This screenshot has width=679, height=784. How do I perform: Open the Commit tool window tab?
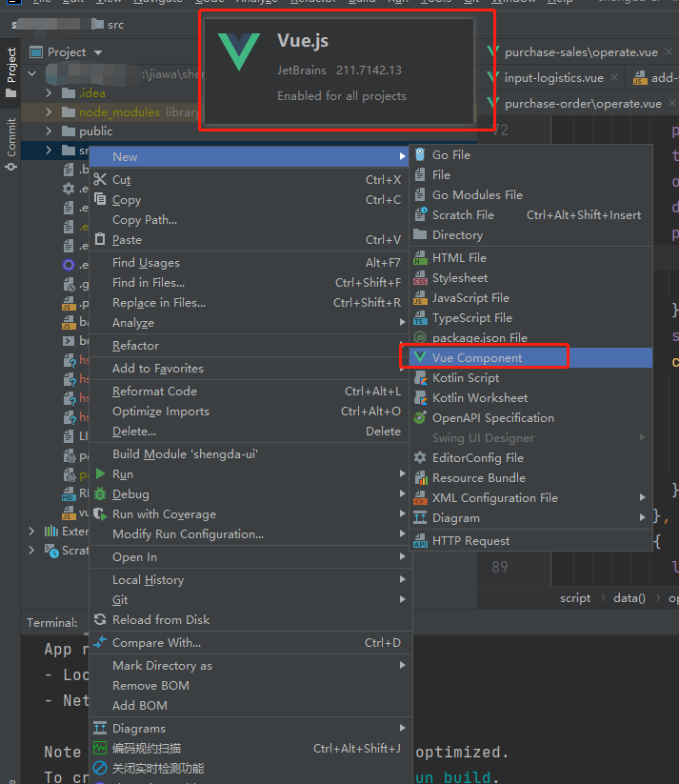pos(11,145)
